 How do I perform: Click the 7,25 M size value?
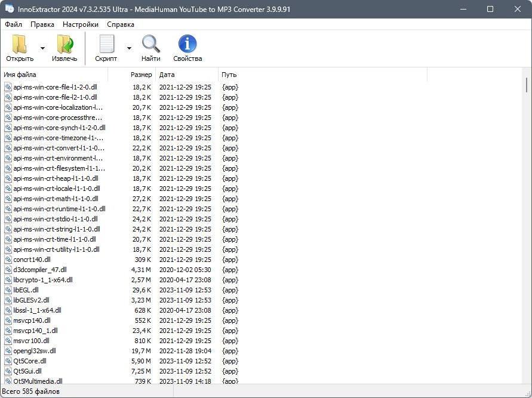point(141,372)
